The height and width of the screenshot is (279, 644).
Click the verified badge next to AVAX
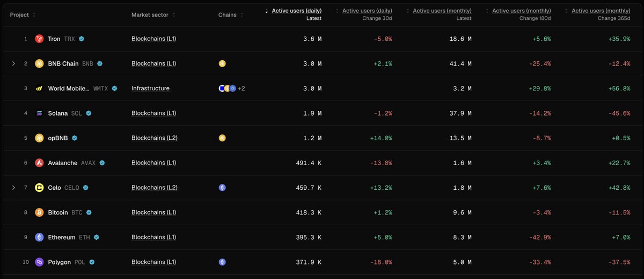point(102,162)
